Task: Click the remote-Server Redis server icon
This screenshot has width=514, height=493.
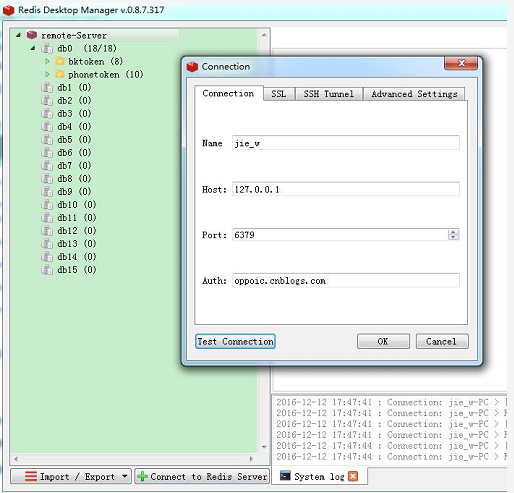Action: [x=32, y=35]
